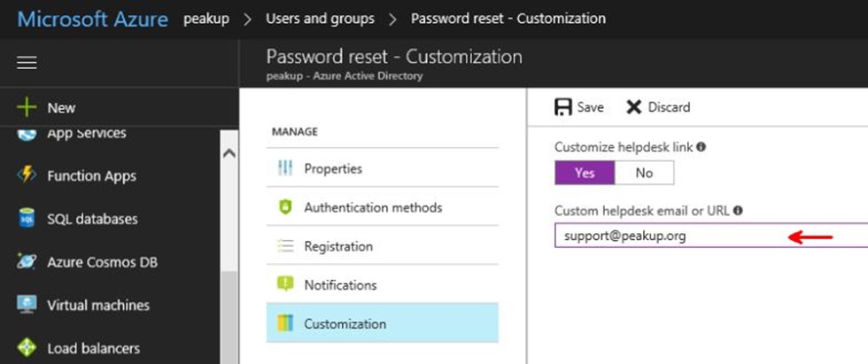This screenshot has width=868, height=364.
Task: Open Notifications menu item
Action: coord(382,284)
